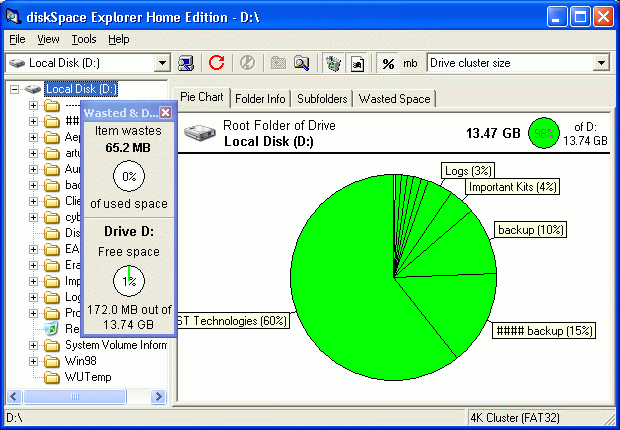The height and width of the screenshot is (430, 620).
Task: Click the hard drive icon beside Root Folder of Drive
Action: point(200,133)
